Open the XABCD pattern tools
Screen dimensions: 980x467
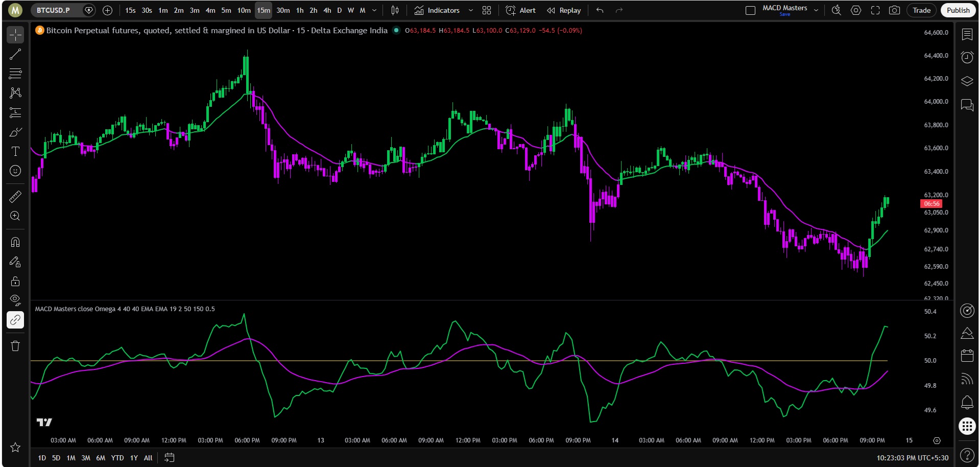tap(15, 93)
